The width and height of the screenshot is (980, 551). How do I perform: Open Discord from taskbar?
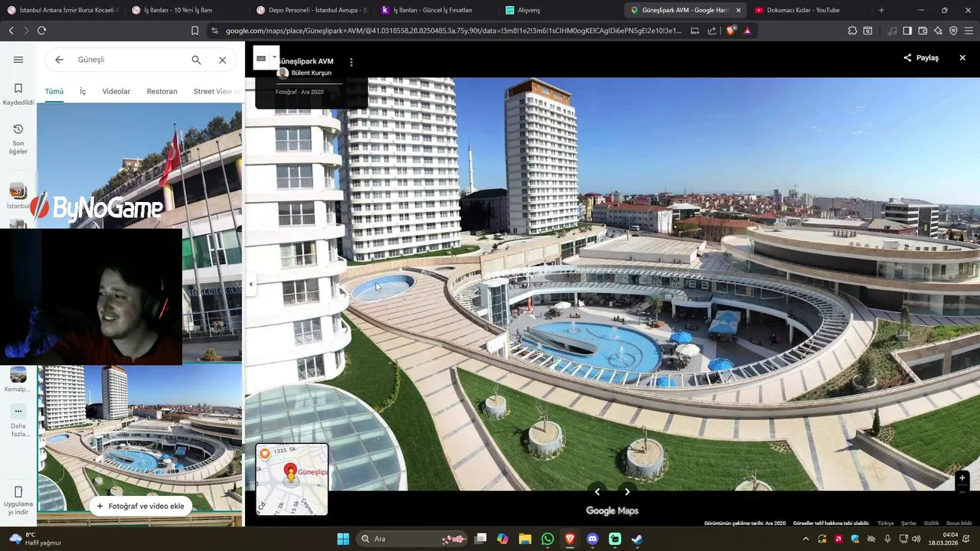[x=592, y=539]
